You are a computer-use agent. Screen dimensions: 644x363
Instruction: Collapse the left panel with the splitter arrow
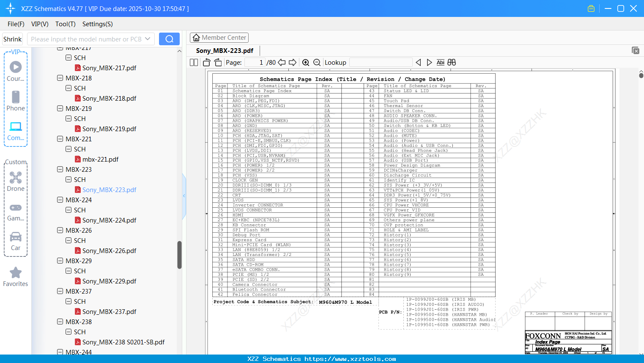[184, 196]
